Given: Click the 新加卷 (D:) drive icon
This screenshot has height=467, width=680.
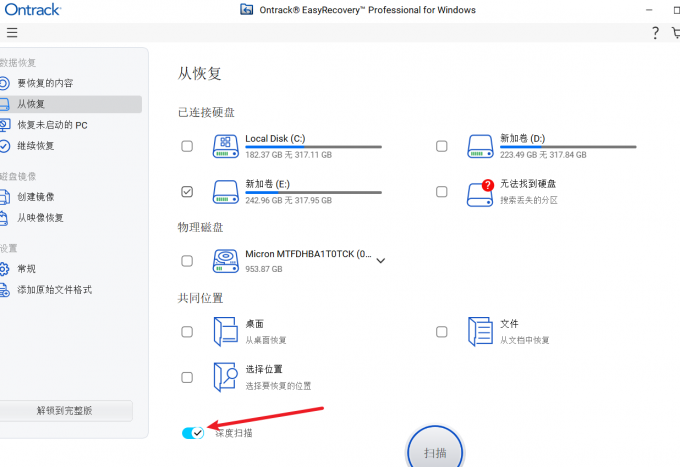Looking at the screenshot, I should pos(480,147).
